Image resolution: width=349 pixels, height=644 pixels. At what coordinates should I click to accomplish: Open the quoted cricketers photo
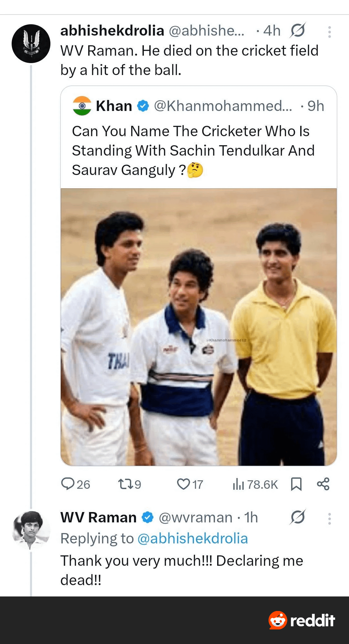pyautogui.click(x=199, y=327)
